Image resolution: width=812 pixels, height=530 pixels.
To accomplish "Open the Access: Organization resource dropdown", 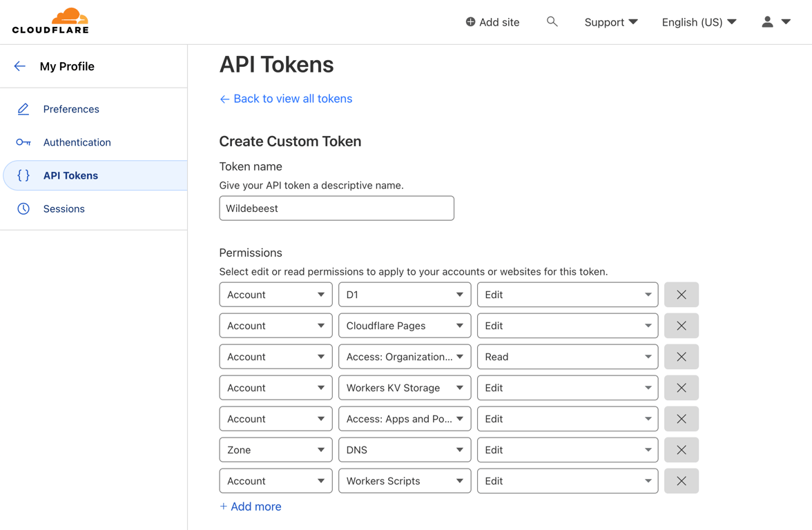I will [x=405, y=357].
